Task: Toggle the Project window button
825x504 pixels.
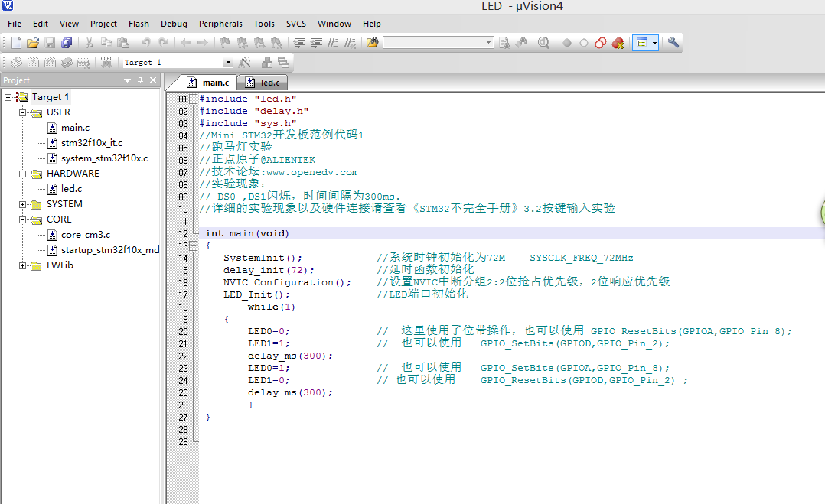Action: (x=641, y=43)
